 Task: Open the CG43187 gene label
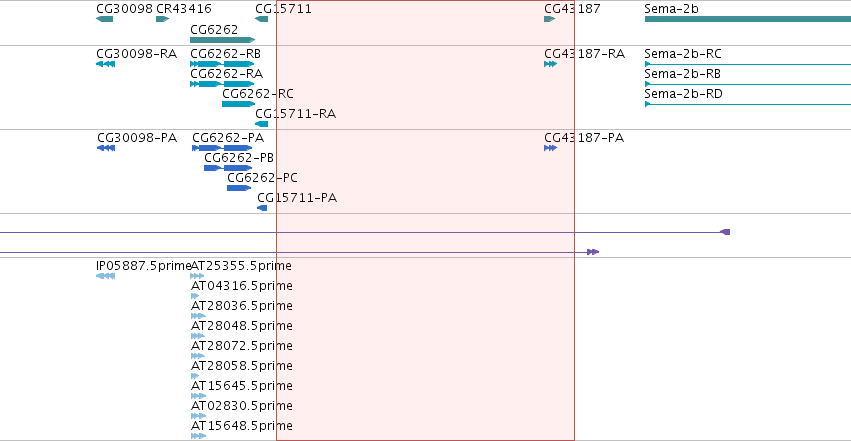click(573, 9)
